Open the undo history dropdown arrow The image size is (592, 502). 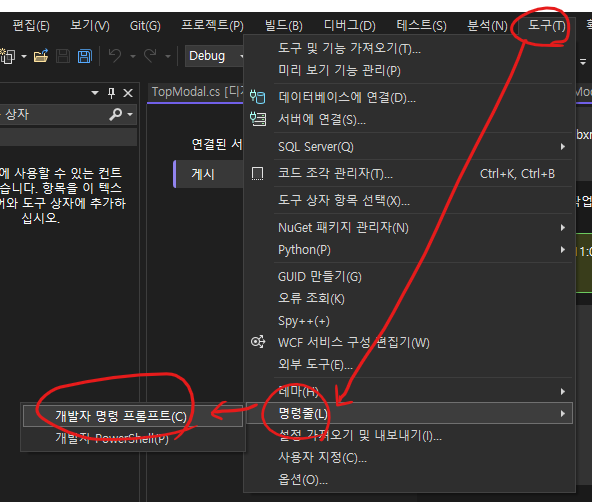133,57
